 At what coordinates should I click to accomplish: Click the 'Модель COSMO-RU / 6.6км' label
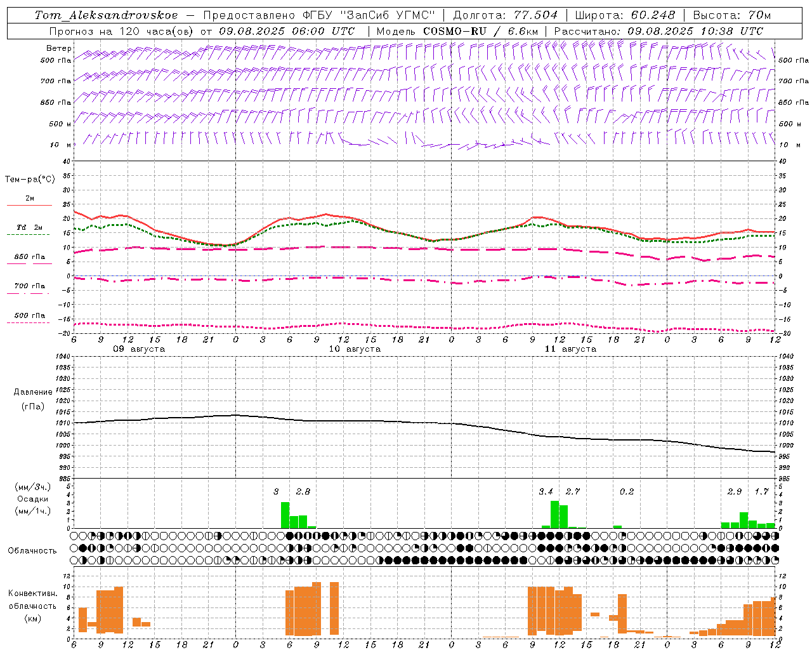(x=457, y=31)
